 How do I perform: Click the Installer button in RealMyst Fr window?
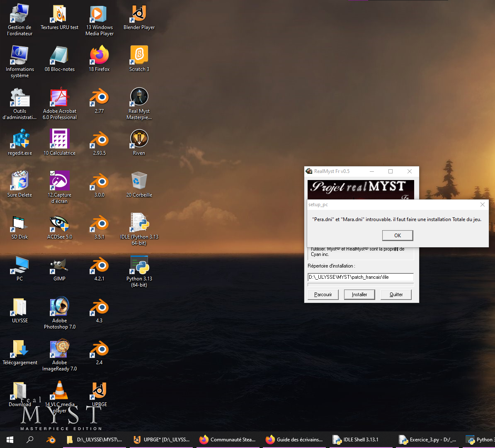(x=359, y=295)
